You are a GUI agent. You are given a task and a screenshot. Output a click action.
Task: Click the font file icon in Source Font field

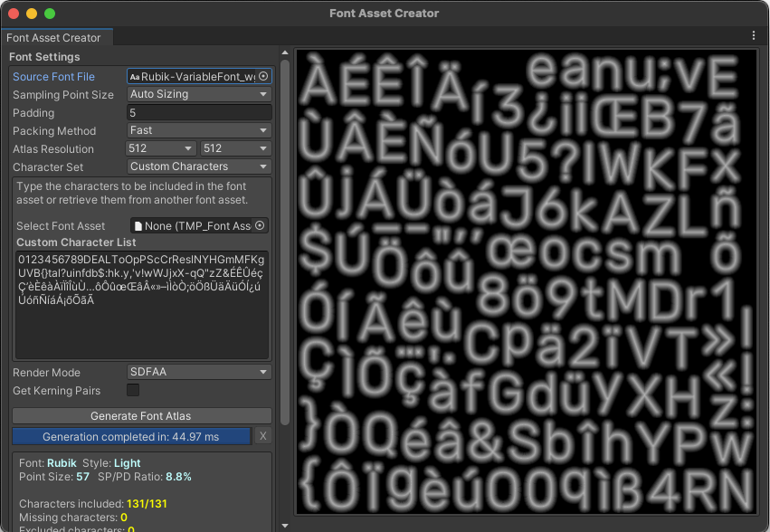pyautogui.click(x=135, y=77)
